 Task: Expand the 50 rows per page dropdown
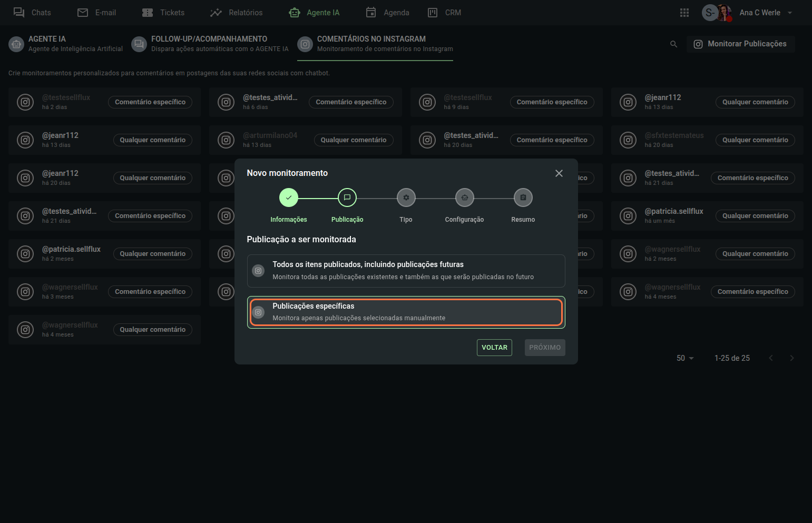685,358
